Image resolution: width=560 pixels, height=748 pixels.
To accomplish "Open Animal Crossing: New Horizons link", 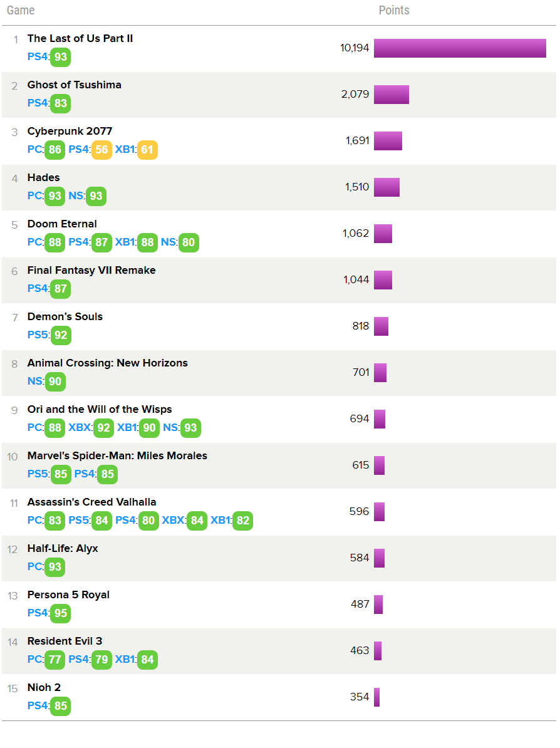I will coord(108,363).
